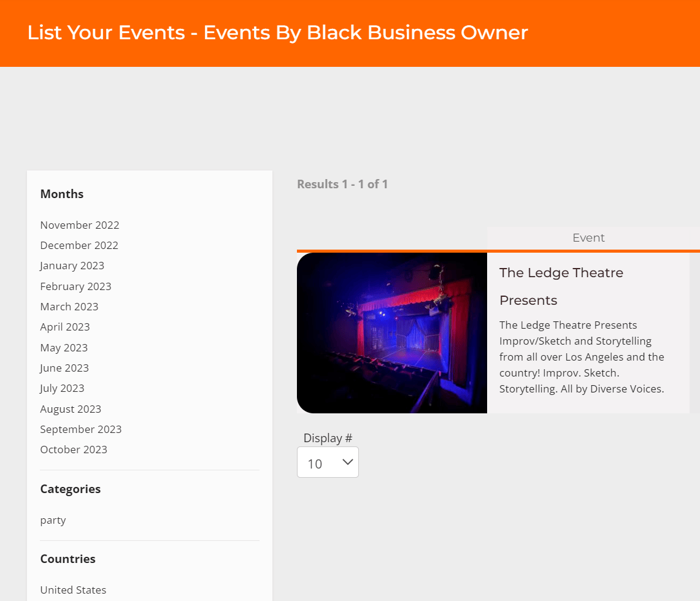Screen dimensions: 700x601
Task: Filter events by November 2022
Action: click(x=80, y=225)
